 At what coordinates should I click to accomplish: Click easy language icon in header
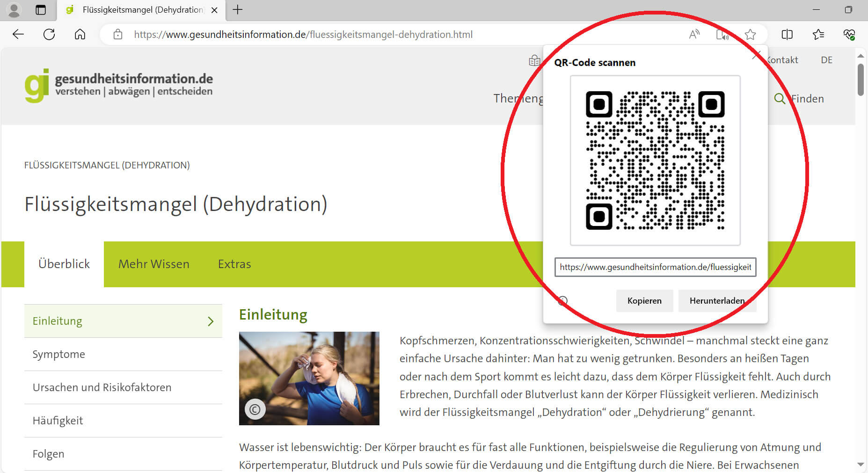click(534, 60)
